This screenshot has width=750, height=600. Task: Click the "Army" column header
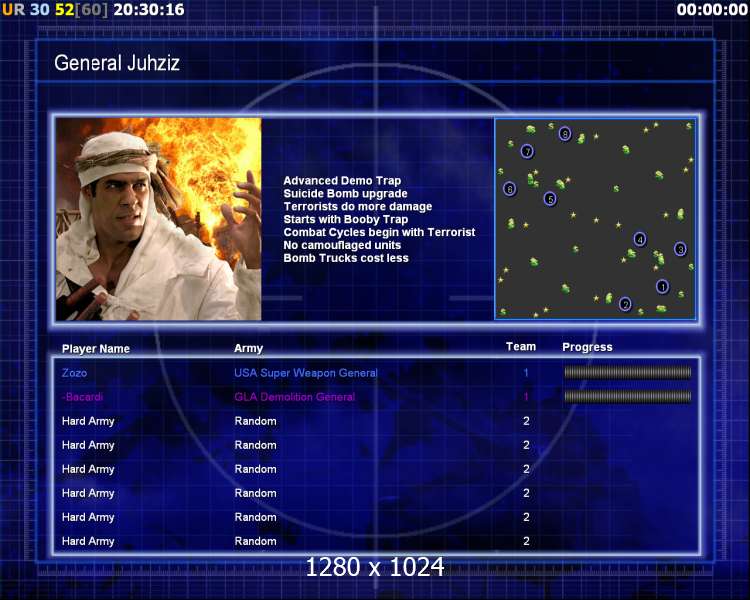coord(248,349)
